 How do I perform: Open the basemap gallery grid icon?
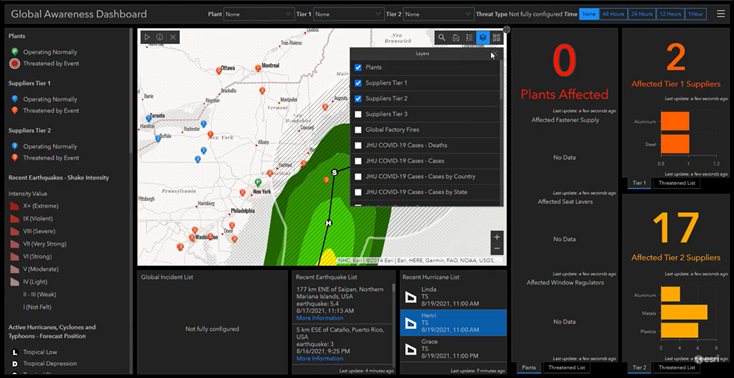point(497,38)
